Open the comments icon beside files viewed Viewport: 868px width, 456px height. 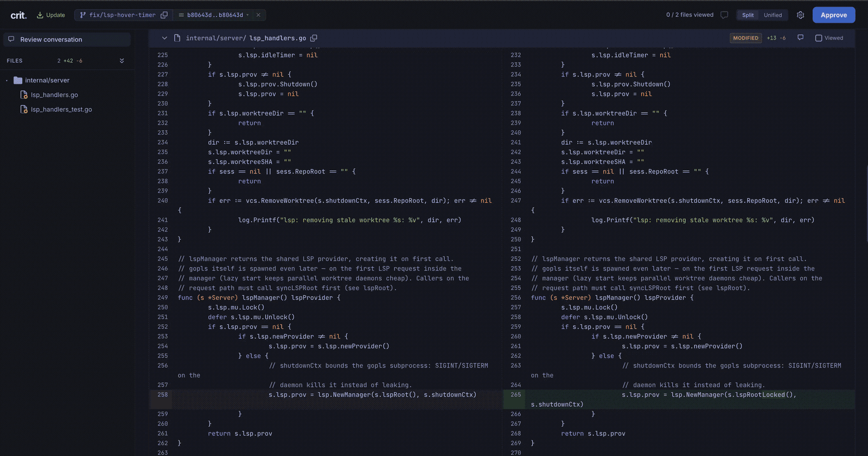tap(724, 15)
